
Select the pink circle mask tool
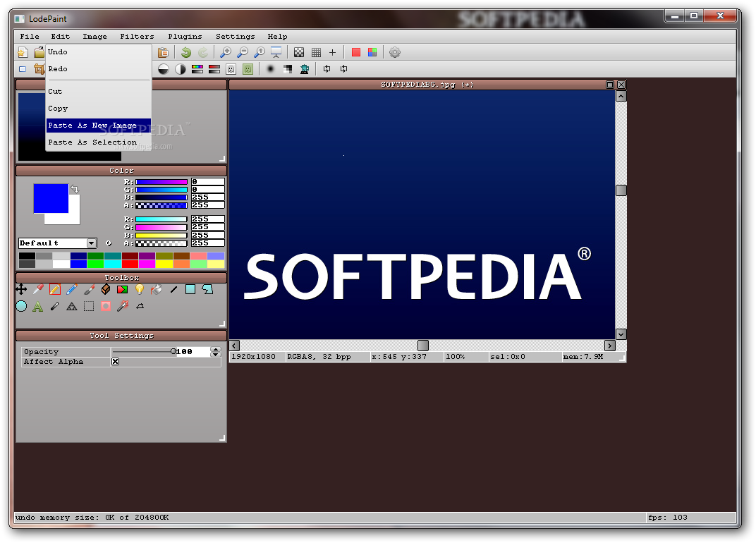[106, 306]
